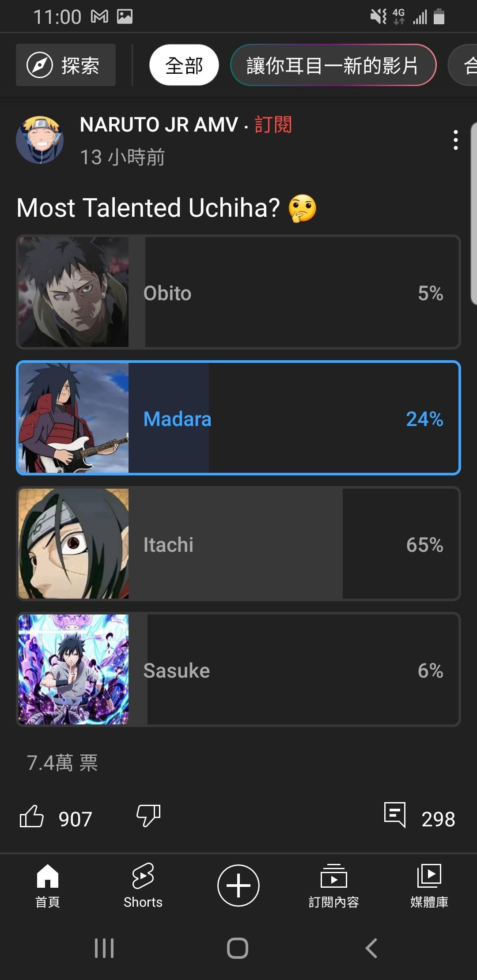Tap the create plus button

[238, 886]
